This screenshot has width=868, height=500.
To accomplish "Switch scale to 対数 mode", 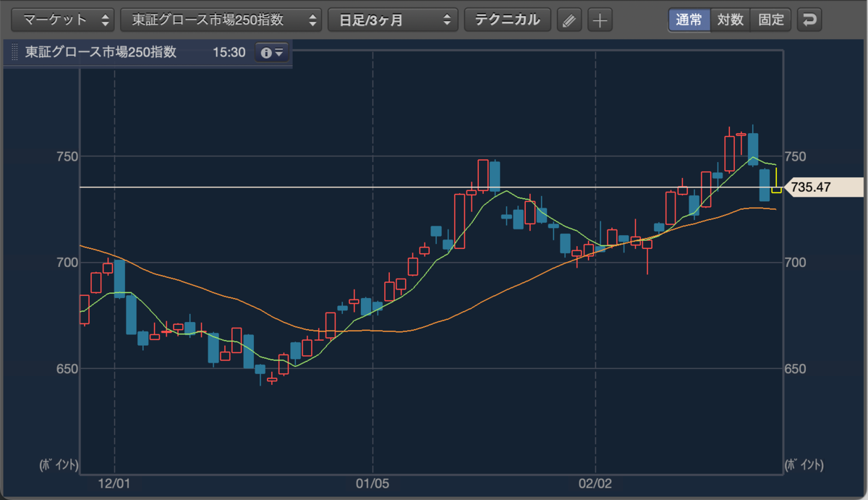I will pyautogui.click(x=730, y=20).
